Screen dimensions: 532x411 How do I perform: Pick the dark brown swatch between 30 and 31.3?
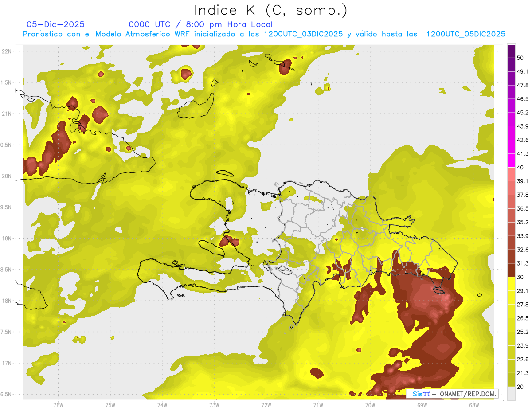[x=511, y=270]
